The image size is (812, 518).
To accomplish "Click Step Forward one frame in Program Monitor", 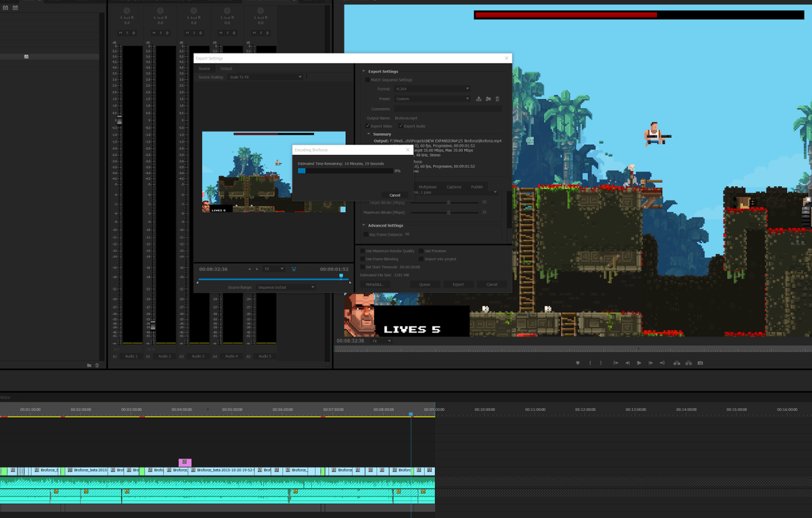I will 650,363.
